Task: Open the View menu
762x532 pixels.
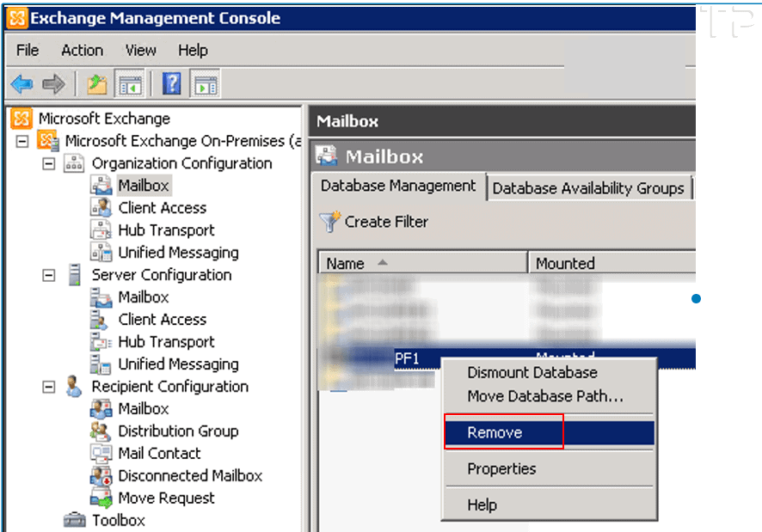Action: 141,50
